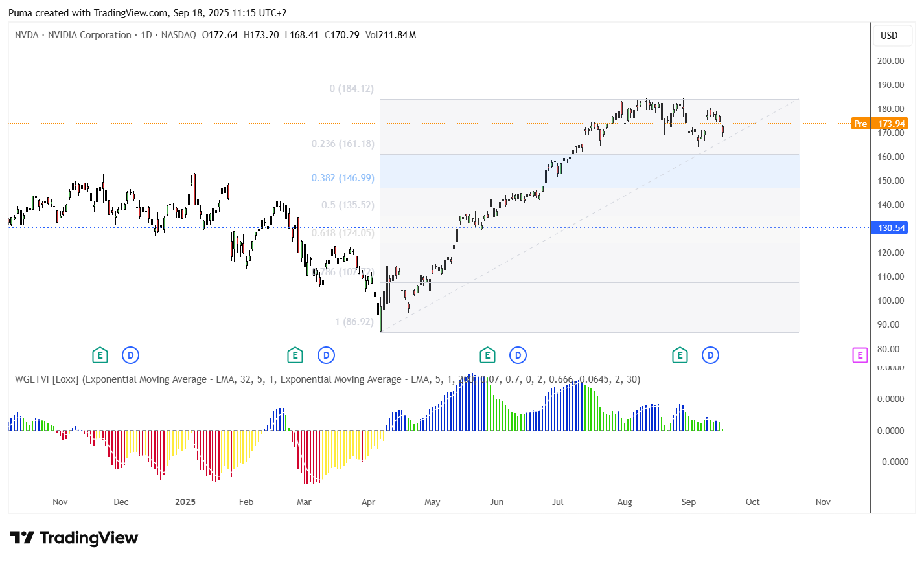This screenshot has width=924, height=562.
Task: Click the late August earnings E icon
Action: [680, 355]
